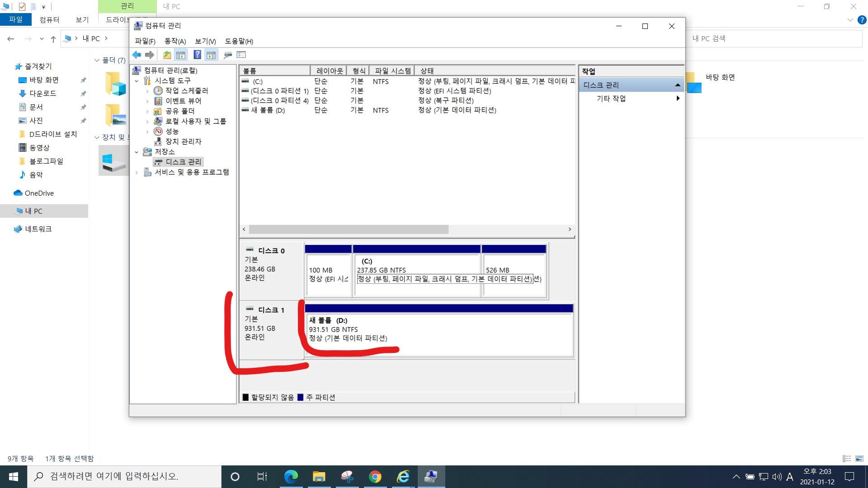Click the Back arrow in the Computer Management toolbar
The image size is (868, 488).
(137, 55)
